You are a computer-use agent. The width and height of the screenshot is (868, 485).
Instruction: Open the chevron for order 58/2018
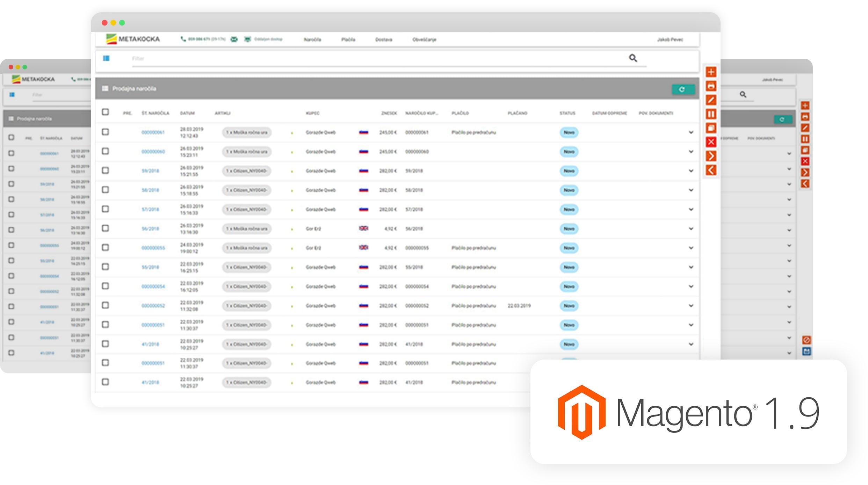pyautogui.click(x=691, y=190)
